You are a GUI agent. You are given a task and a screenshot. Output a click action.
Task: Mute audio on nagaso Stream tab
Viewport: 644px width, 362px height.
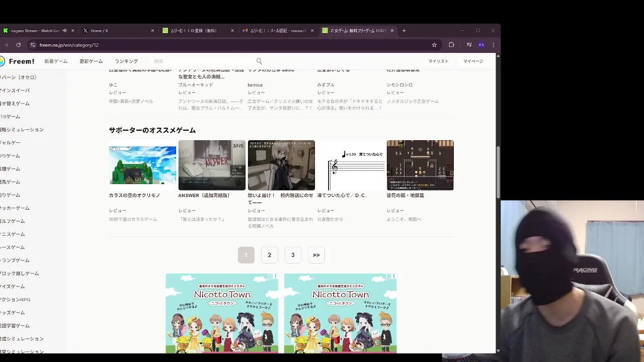click(65, 31)
